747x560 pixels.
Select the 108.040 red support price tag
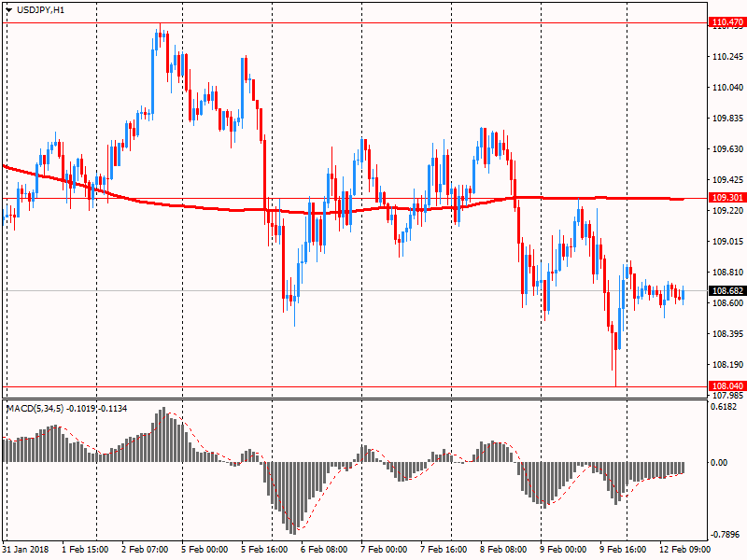click(726, 385)
